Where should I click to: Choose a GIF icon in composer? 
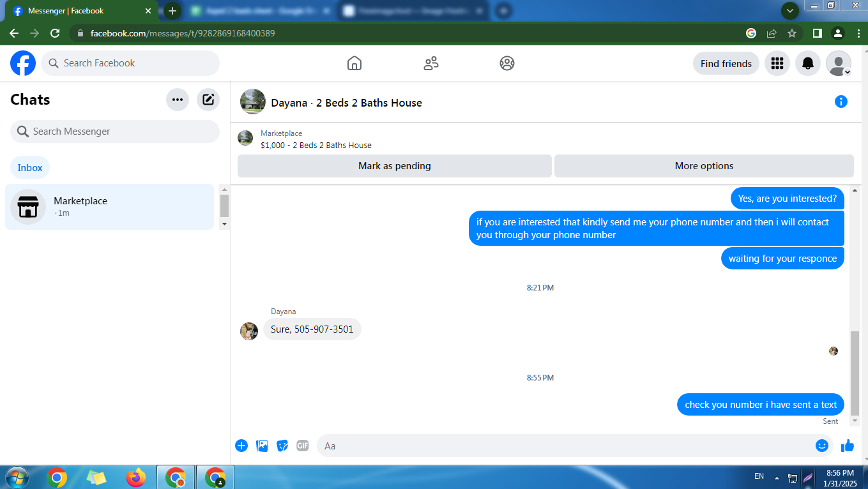click(303, 446)
